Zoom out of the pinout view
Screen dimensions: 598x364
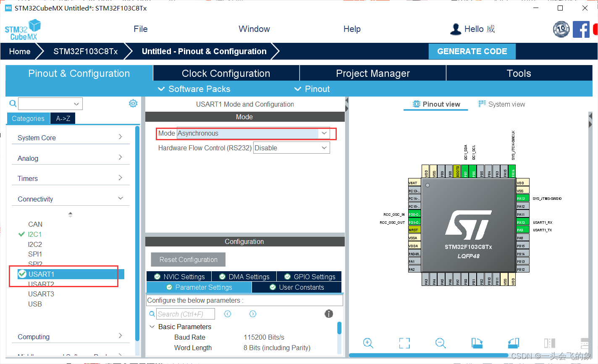440,343
